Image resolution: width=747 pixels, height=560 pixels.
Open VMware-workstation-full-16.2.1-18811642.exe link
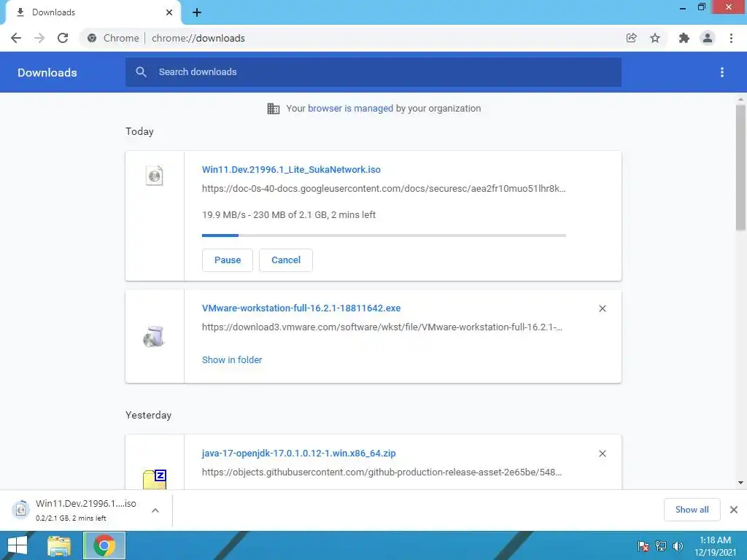click(301, 308)
